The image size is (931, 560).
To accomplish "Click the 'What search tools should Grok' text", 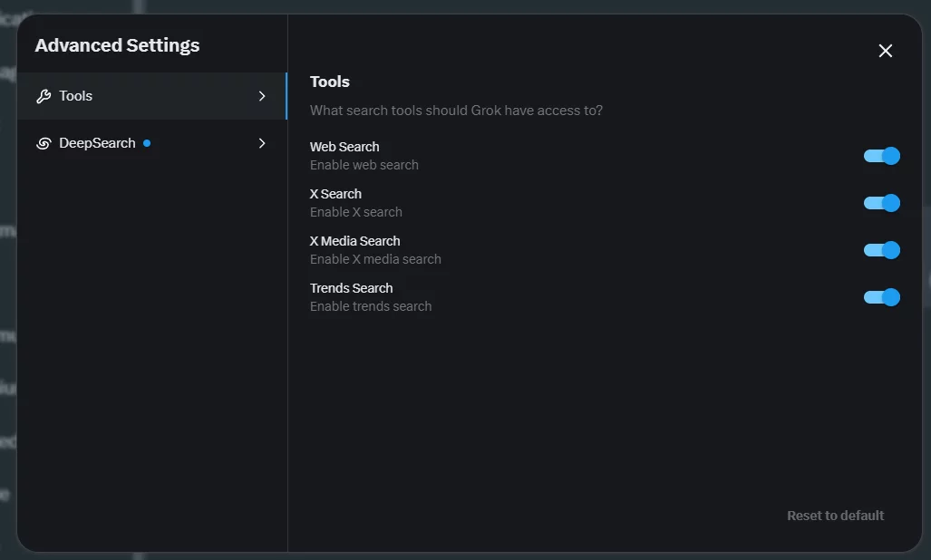I will coord(405,111).
